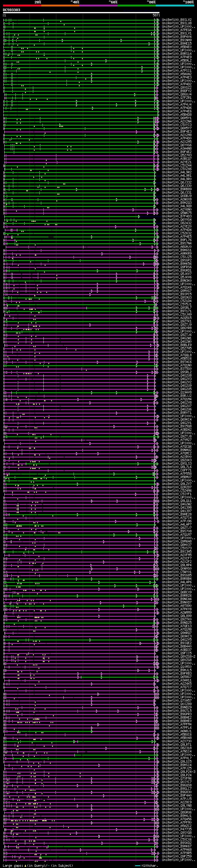Select the UniRef100_A3A4N8 label
The height and width of the screenshot is (868, 197).
click(x=177, y=149)
